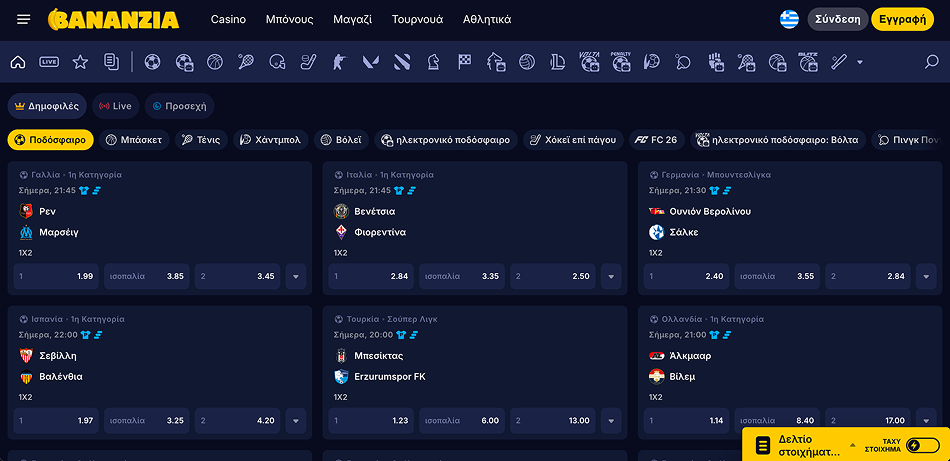Switch to the Προσεχή tab
Viewport: 950px width, 461px height.
point(179,106)
